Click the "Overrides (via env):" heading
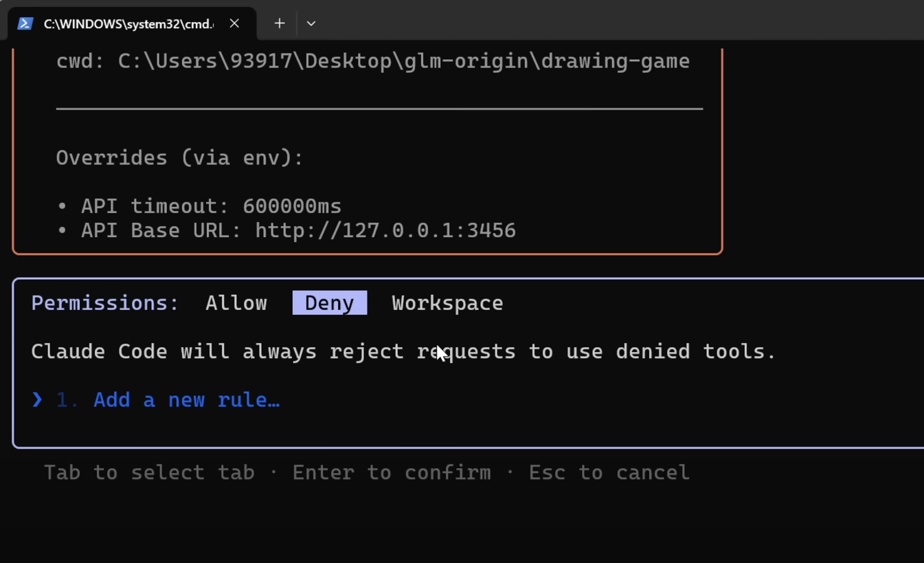 (179, 158)
